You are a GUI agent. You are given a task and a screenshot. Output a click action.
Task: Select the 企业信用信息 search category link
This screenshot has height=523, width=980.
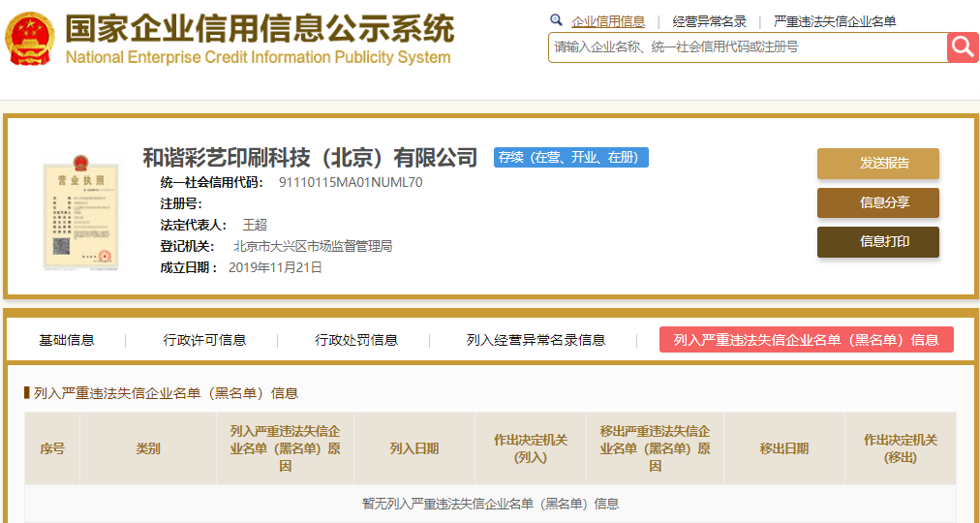click(608, 22)
